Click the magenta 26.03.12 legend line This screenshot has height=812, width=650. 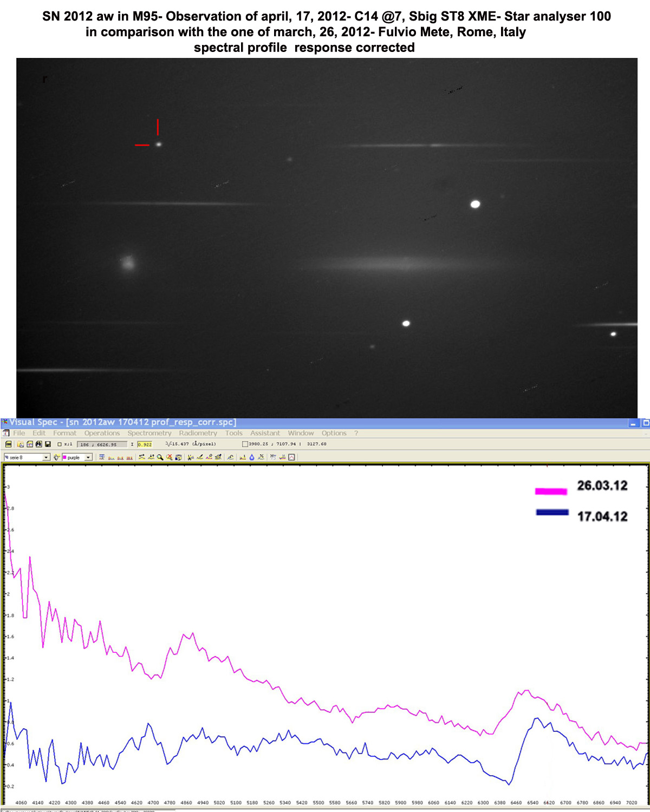point(551,491)
